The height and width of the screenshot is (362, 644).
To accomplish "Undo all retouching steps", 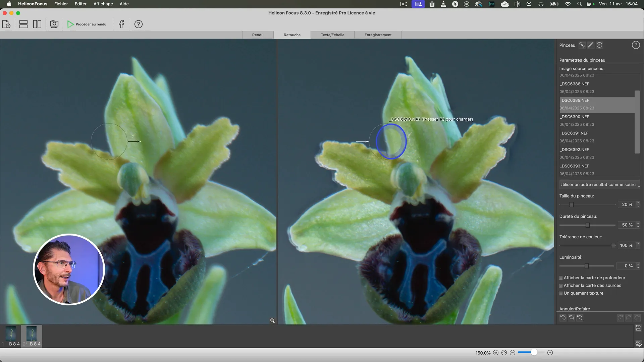I will point(563,318).
